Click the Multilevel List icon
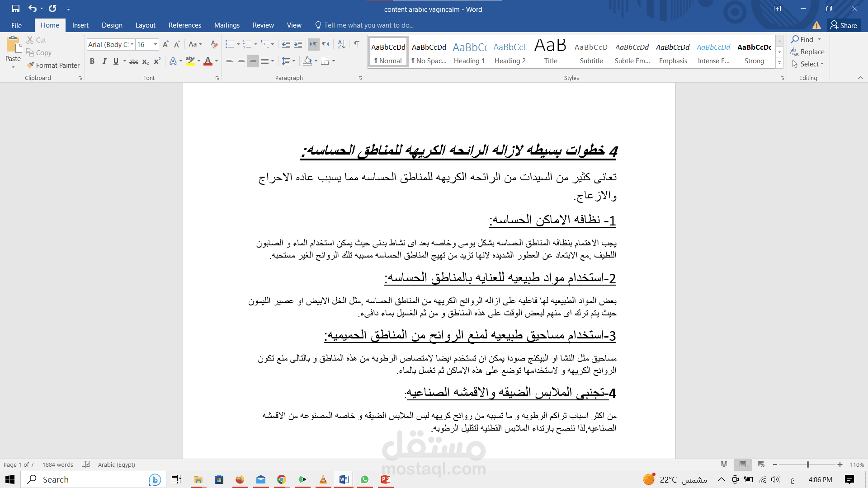This screenshot has height=488, width=868. pyautogui.click(x=265, y=44)
